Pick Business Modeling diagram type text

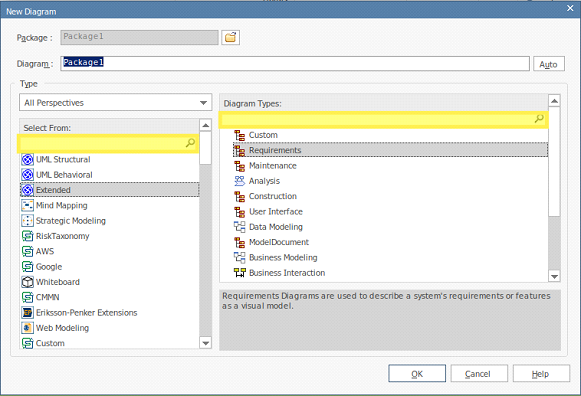click(x=283, y=257)
